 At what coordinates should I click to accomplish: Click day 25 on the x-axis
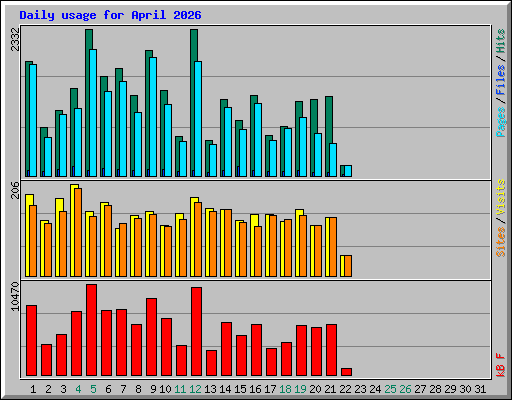(x=390, y=389)
